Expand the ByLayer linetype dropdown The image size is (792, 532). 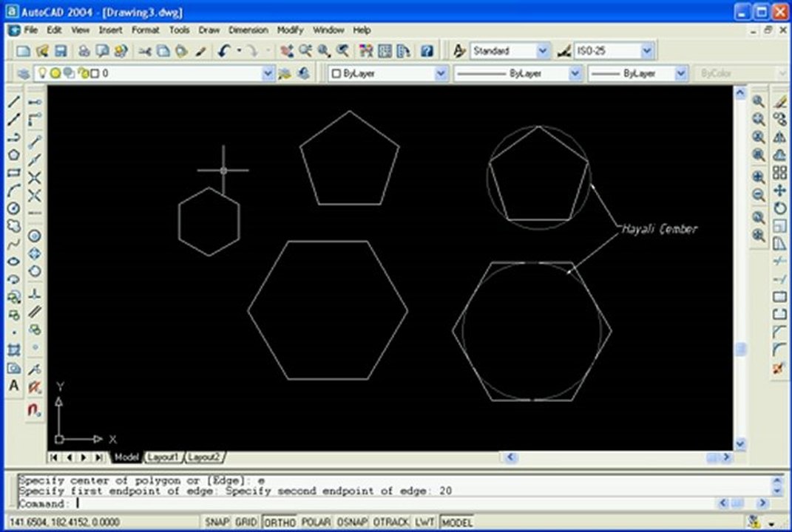tap(575, 74)
